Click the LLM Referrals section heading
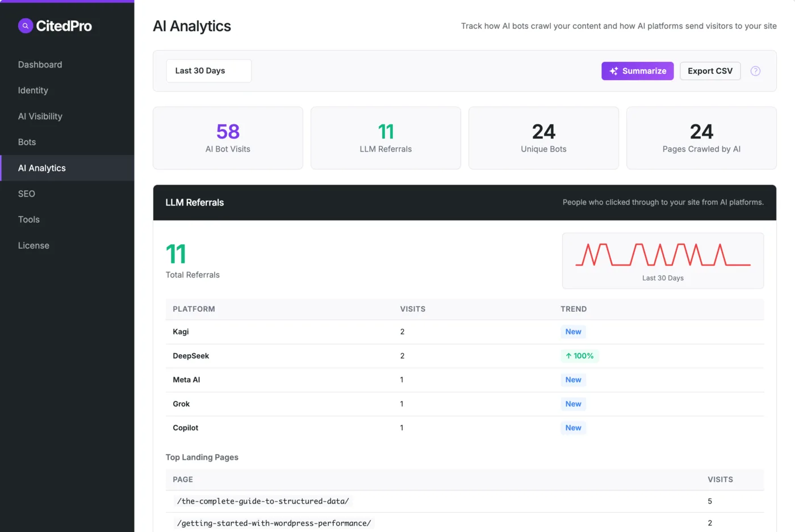This screenshot has height=532, width=795. [195, 203]
